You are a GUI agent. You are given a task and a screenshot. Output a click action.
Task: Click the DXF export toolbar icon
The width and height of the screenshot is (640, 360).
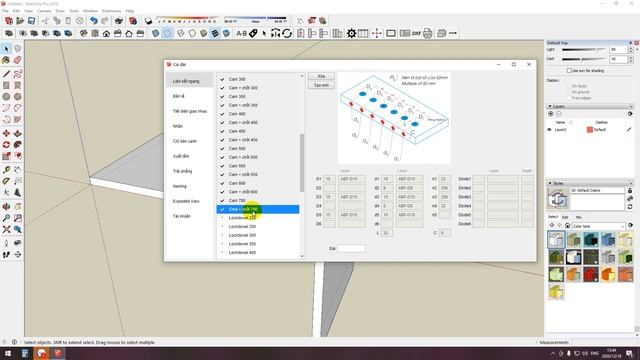coord(416,33)
